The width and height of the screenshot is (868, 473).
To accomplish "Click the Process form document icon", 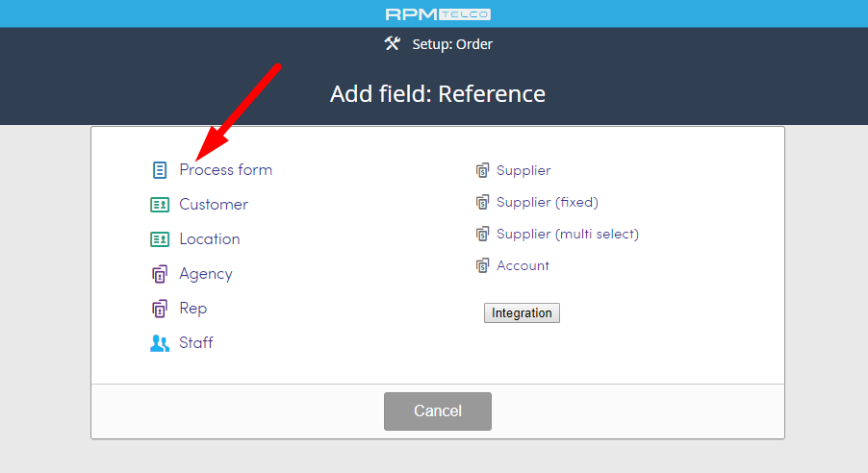I will coord(160,170).
